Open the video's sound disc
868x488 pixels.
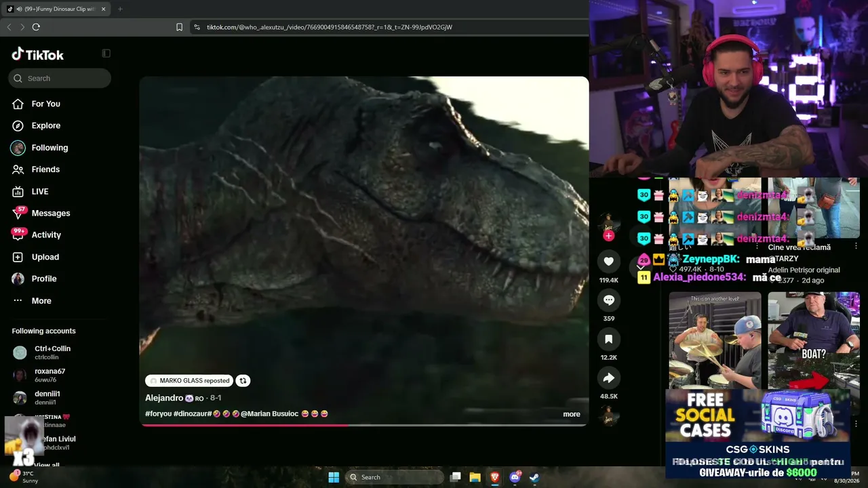point(608,415)
